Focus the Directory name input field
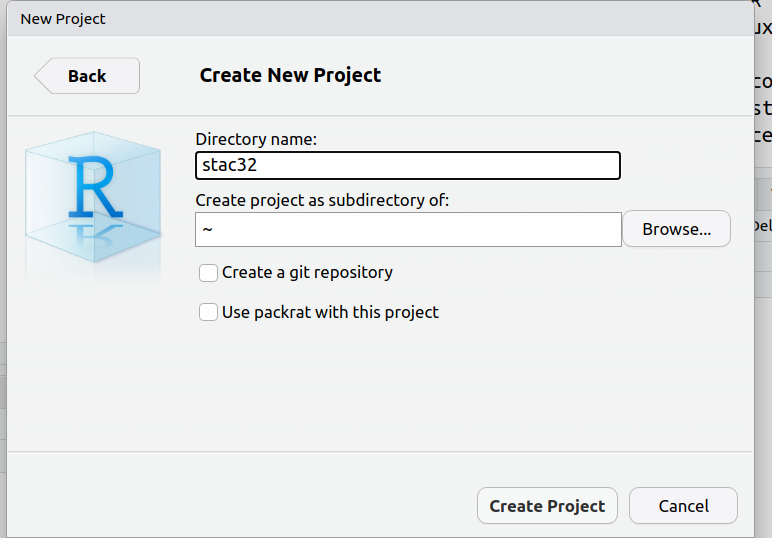The height and width of the screenshot is (538, 772). pyautogui.click(x=408, y=165)
